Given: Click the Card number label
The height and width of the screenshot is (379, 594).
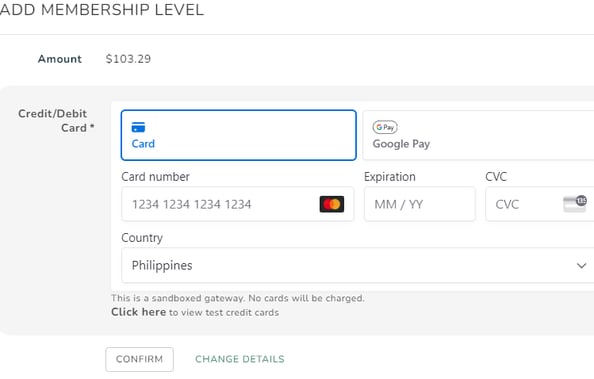Looking at the screenshot, I should (155, 177).
